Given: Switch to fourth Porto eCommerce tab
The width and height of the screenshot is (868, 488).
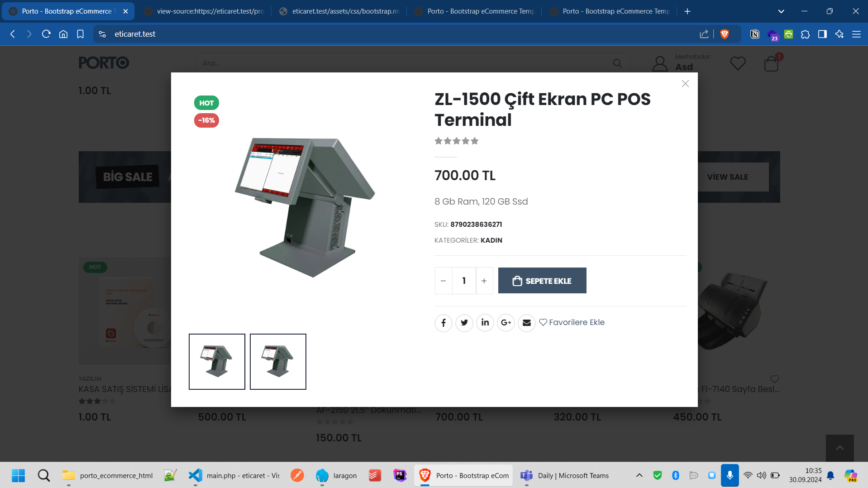Looking at the screenshot, I should [x=475, y=11].
